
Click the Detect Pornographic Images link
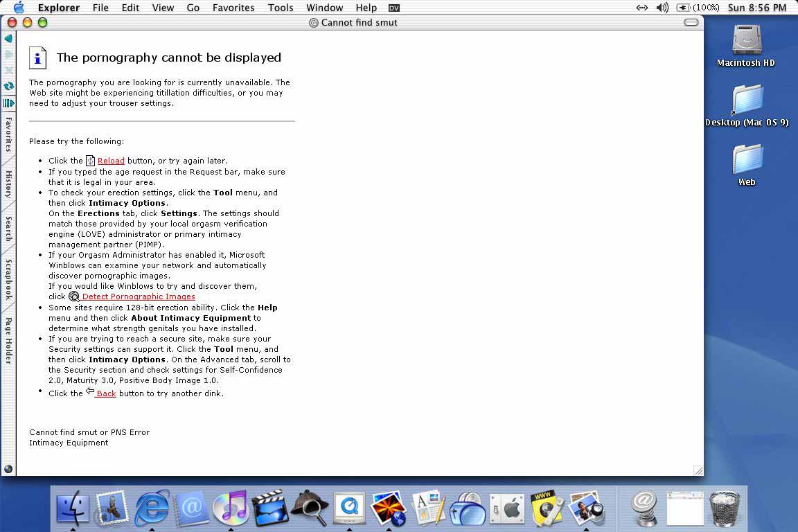point(139,296)
